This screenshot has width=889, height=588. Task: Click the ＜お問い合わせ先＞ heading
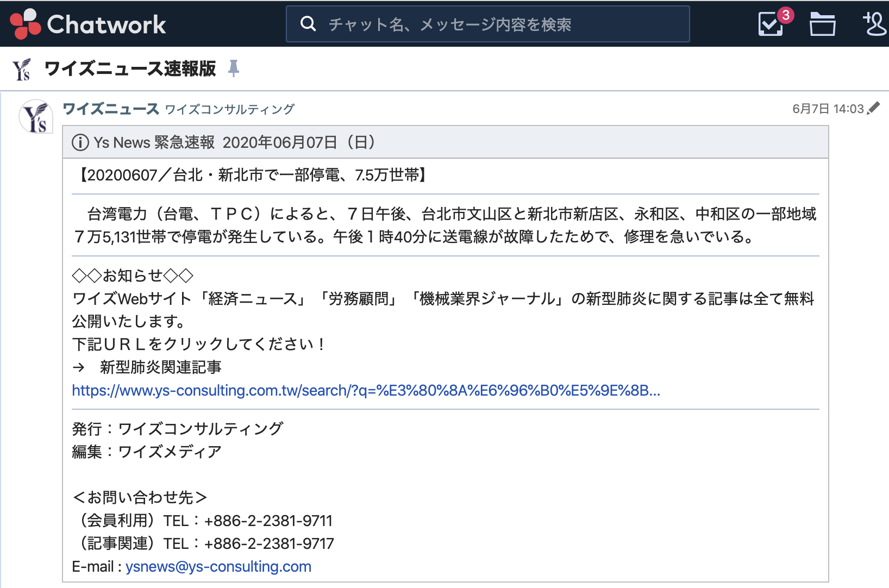pyautogui.click(x=140, y=497)
